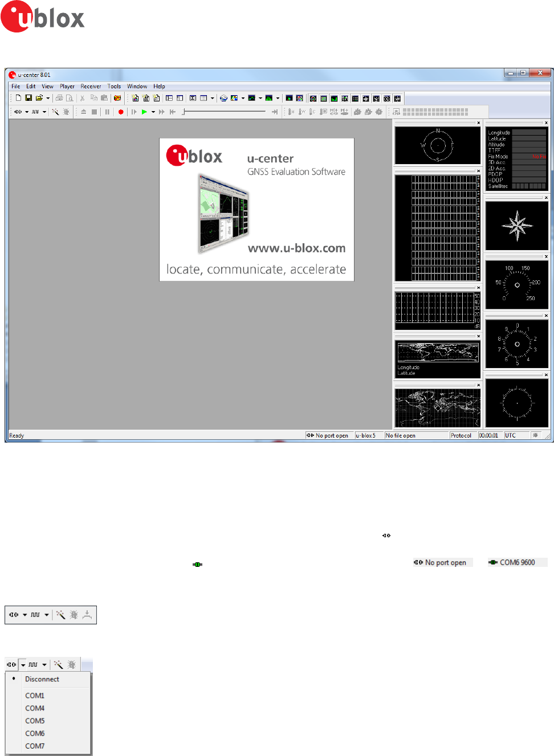Click the Print printer icon
This screenshot has width=554, height=756.
59,98
